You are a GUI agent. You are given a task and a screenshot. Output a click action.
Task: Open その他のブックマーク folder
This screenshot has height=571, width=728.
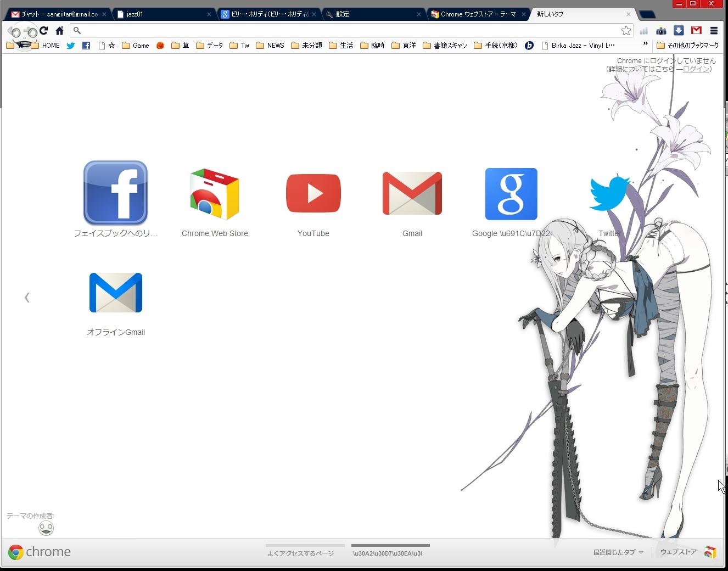[x=687, y=46]
